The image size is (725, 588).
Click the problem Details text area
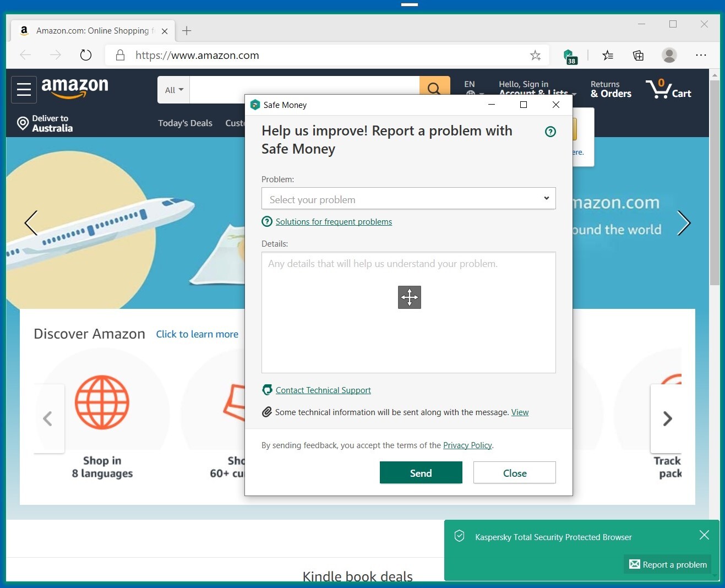(408, 312)
